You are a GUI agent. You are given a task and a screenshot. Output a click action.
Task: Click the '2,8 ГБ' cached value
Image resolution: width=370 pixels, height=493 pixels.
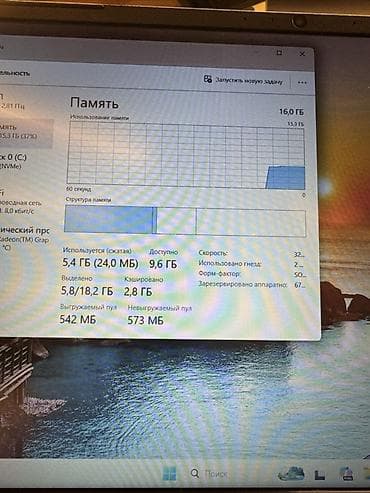coord(138,292)
